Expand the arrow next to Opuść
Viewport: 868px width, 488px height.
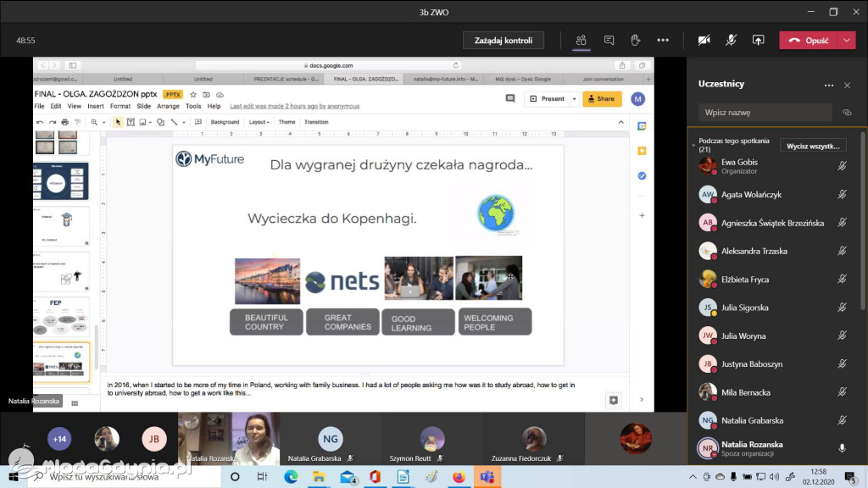pos(848,40)
